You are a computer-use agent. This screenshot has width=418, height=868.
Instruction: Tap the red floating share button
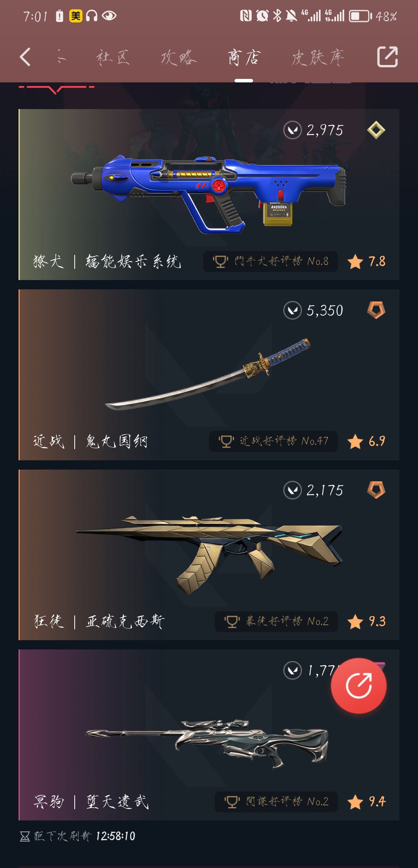359,686
